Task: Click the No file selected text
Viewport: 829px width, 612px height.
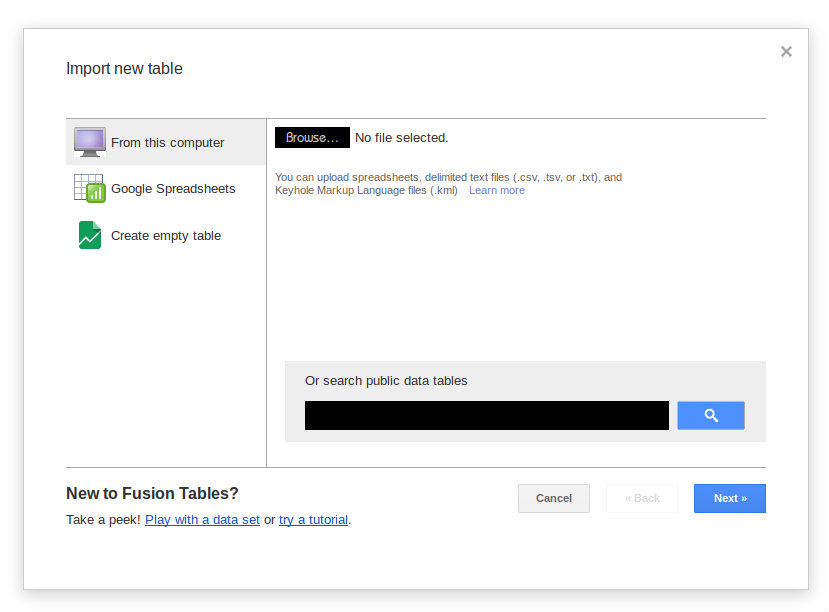Action: [401, 138]
